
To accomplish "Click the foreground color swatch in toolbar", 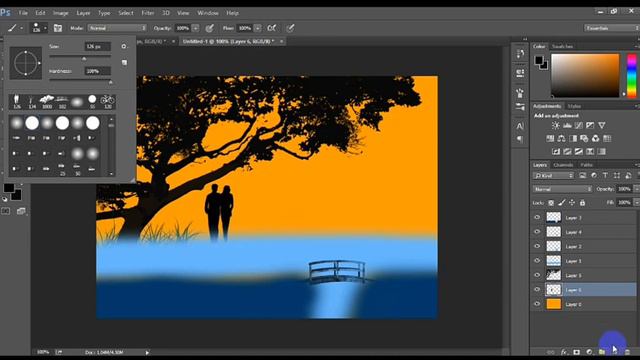I will pyautogui.click(x=9, y=188).
